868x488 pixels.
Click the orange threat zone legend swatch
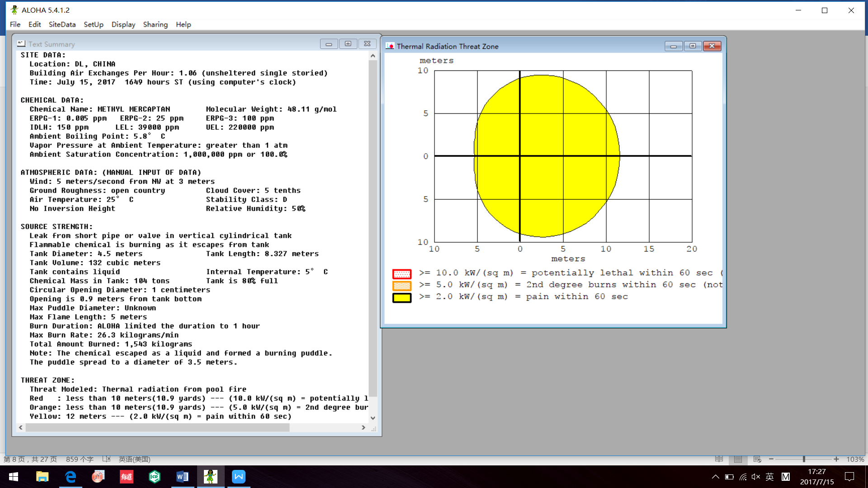point(401,286)
